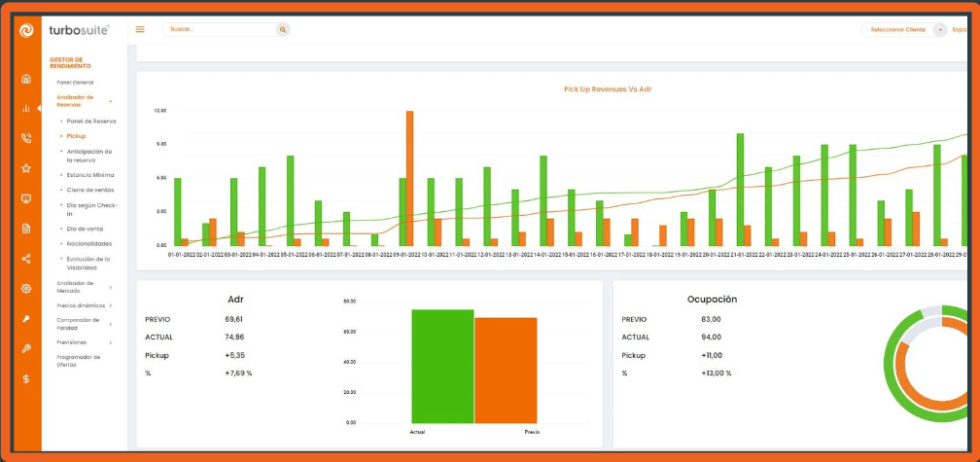Viewport: 980px width, 462px height.
Task: Expand the Analizador de Mercado section
Action: 110,287
